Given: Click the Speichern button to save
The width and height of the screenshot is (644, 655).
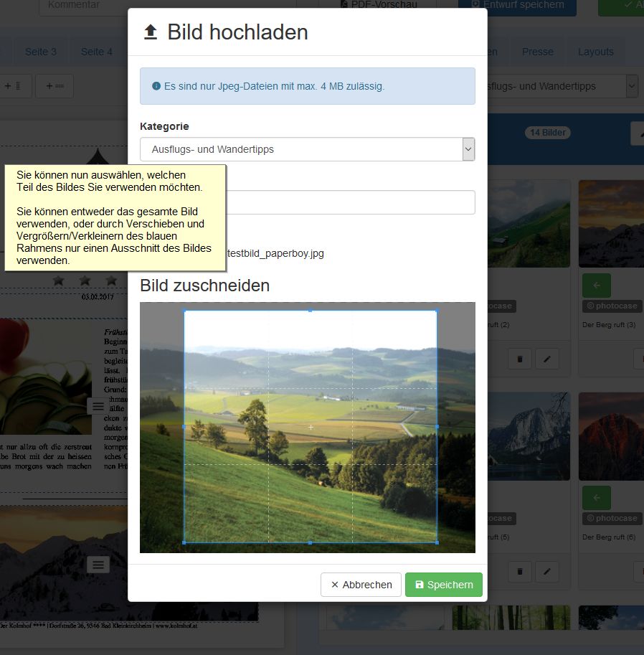Looking at the screenshot, I should point(443,585).
